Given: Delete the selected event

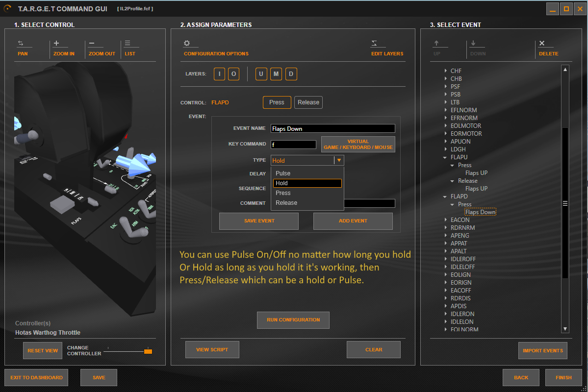Looking at the screenshot, I should pyautogui.click(x=548, y=49).
